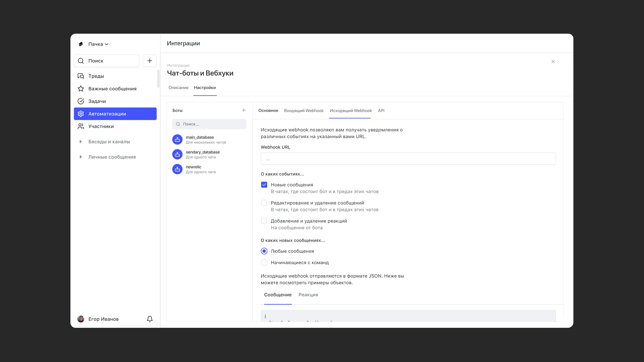
Task: Open Задачи checkmark item
Action: tap(97, 101)
